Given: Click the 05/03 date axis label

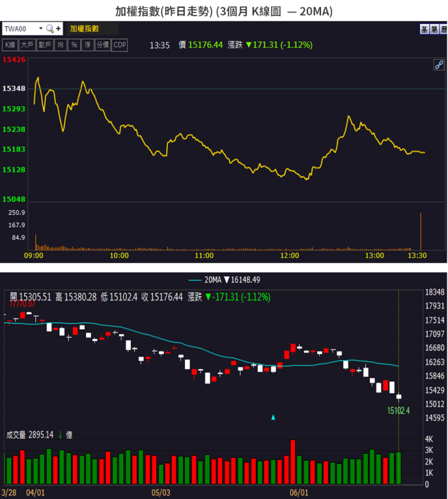Looking at the screenshot, I should (x=161, y=493).
